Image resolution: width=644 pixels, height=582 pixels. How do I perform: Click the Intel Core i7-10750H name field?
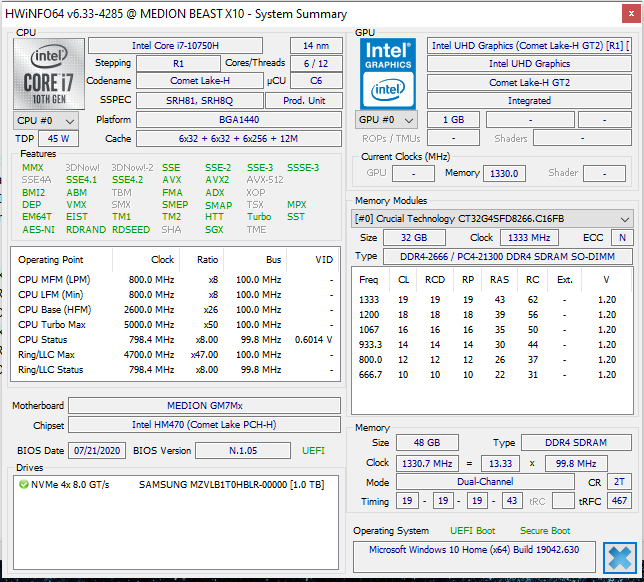click(x=175, y=46)
